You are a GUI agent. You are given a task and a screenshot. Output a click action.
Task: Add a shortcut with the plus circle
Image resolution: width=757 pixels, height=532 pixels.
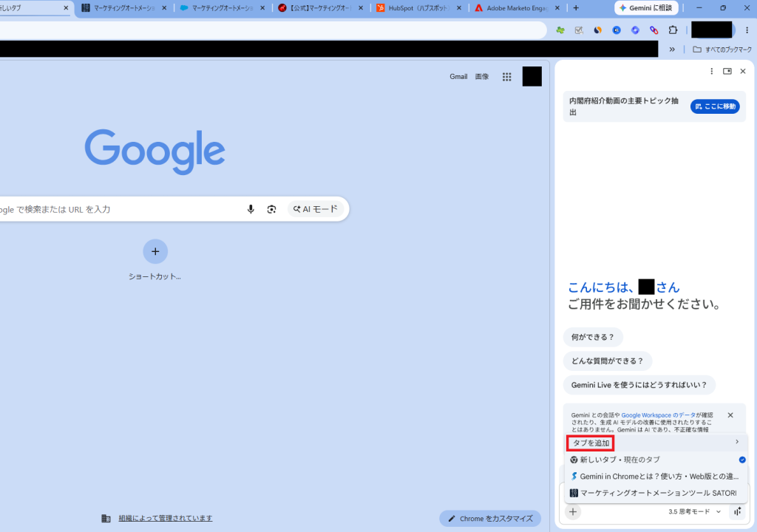pyautogui.click(x=155, y=251)
